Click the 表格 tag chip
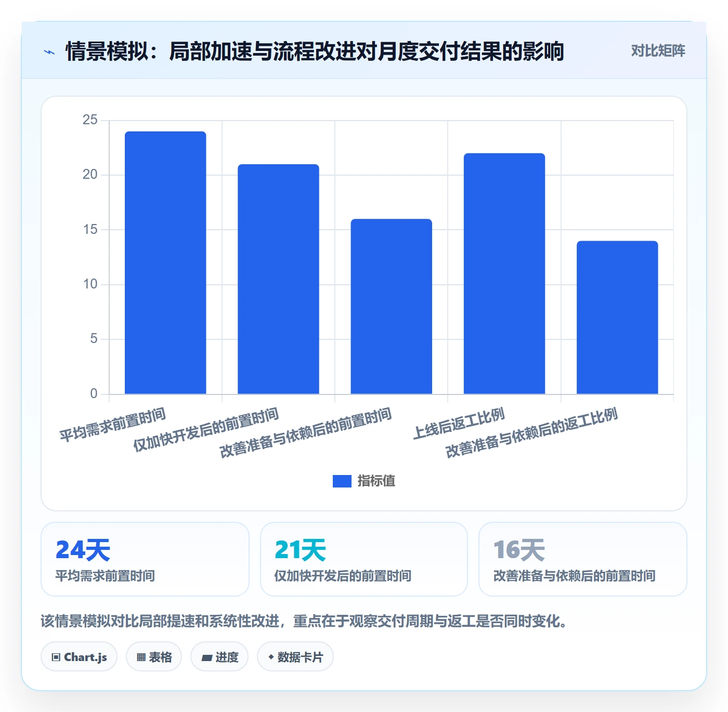The image size is (728, 712). tap(154, 657)
